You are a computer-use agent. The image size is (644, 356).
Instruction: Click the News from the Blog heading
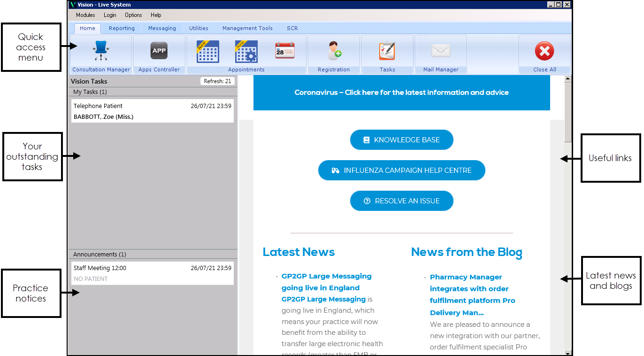(x=467, y=252)
